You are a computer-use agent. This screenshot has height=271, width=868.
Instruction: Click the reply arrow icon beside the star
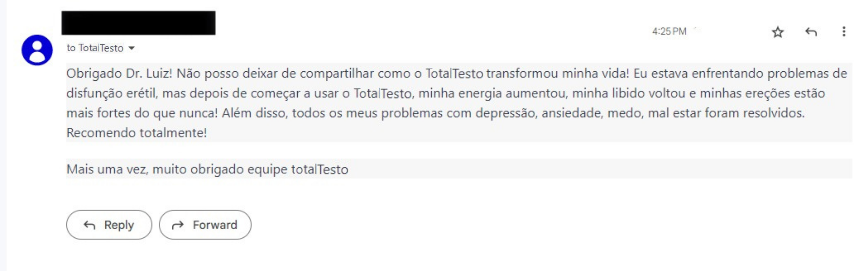click(811, 32)
